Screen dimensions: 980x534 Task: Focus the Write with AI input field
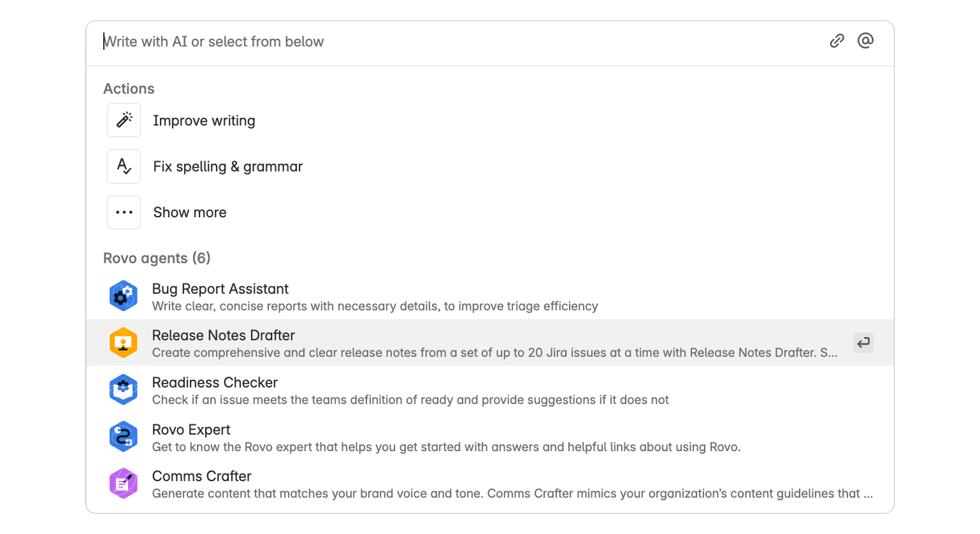click(459, 42)
